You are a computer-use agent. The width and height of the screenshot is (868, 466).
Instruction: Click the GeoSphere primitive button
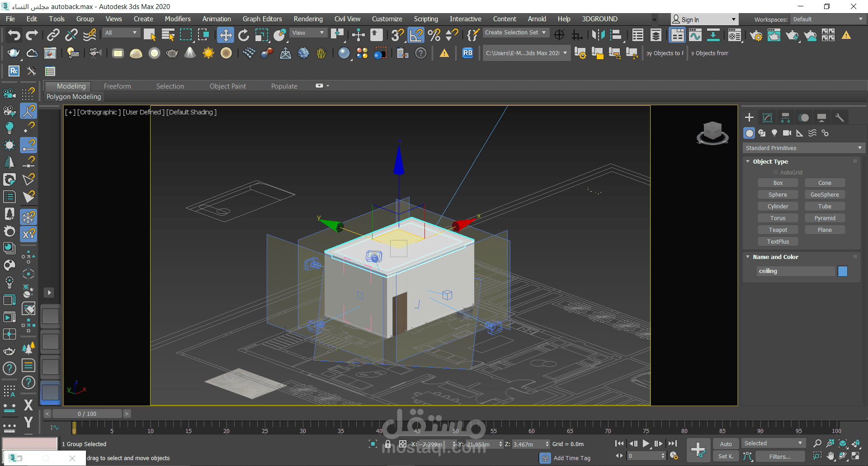coord(825,195)
